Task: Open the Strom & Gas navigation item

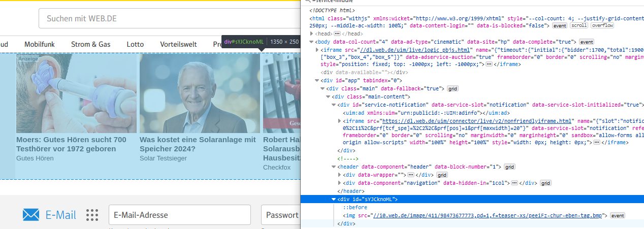Action: point(91,44)
